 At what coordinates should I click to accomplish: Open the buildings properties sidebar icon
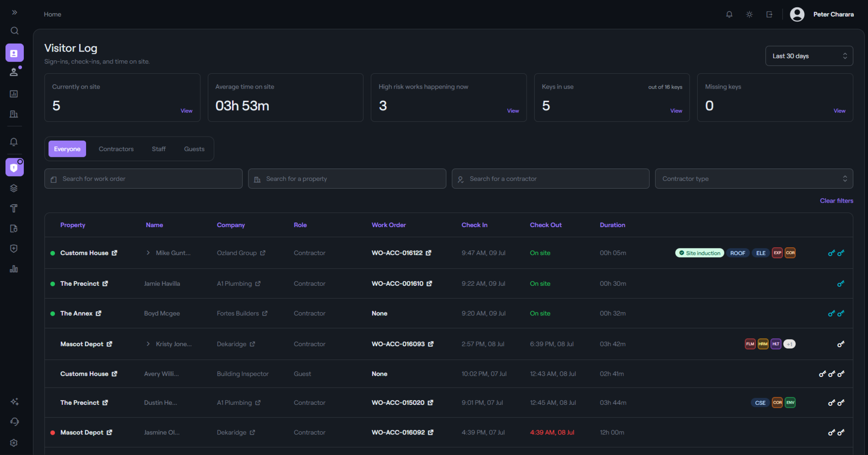click(x=14, y=114)
